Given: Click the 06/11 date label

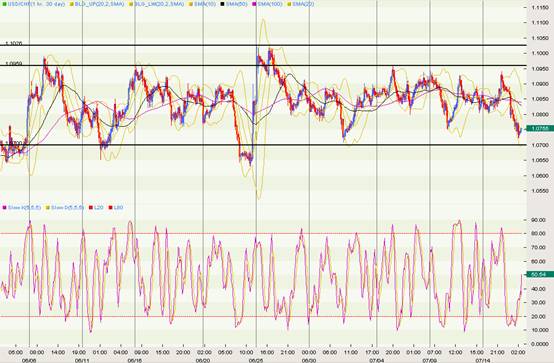Looking at the screenshot, I should coord(82,360).
